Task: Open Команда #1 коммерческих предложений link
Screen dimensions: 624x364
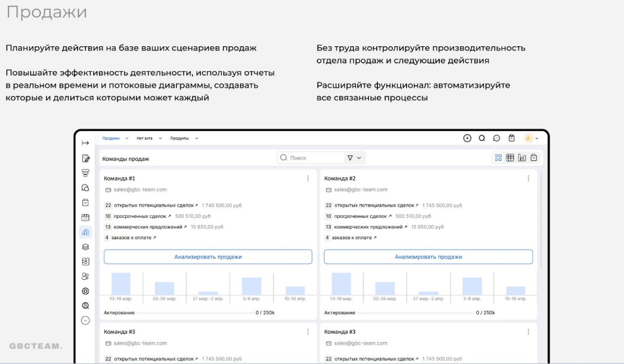Action: pos(150,227)
